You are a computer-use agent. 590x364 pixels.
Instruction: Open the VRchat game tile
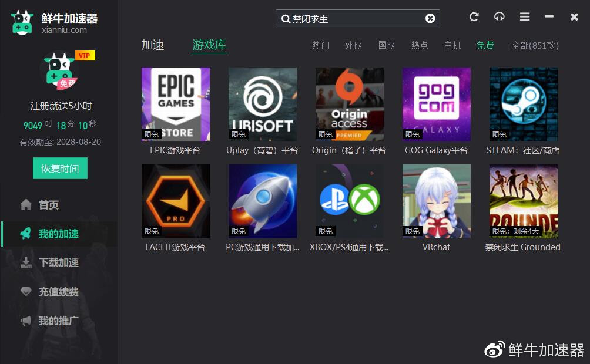[436, 201]
